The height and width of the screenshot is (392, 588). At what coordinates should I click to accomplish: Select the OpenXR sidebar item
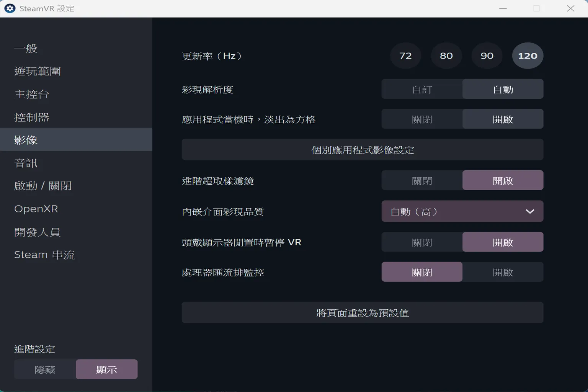click(36, 209)
